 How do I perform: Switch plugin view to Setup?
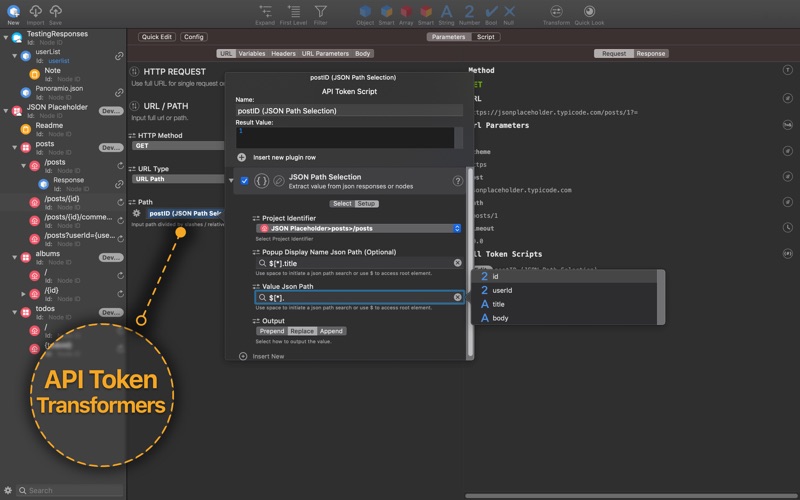tap(366, 204)
